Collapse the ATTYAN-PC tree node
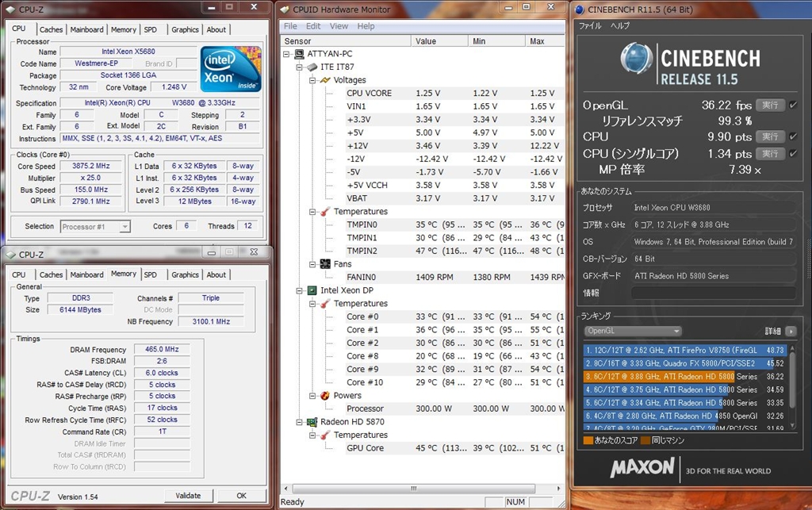812x510 pixels. click(x=286, y=54)
